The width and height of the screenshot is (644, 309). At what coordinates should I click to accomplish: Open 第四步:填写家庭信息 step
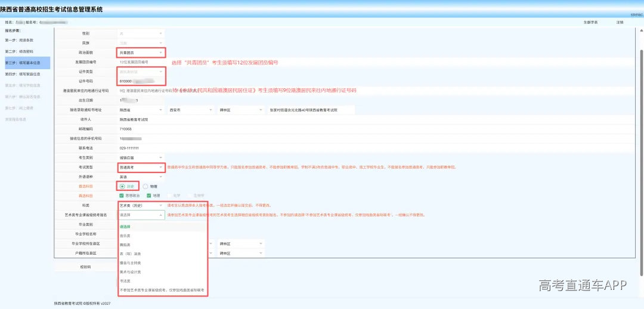(x=22, y=75)
